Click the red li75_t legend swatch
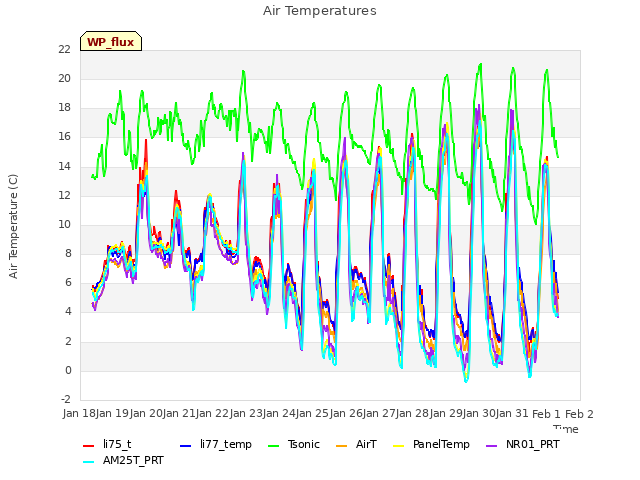The width and height of the screenshot is (640, 480). pos(89,446)
